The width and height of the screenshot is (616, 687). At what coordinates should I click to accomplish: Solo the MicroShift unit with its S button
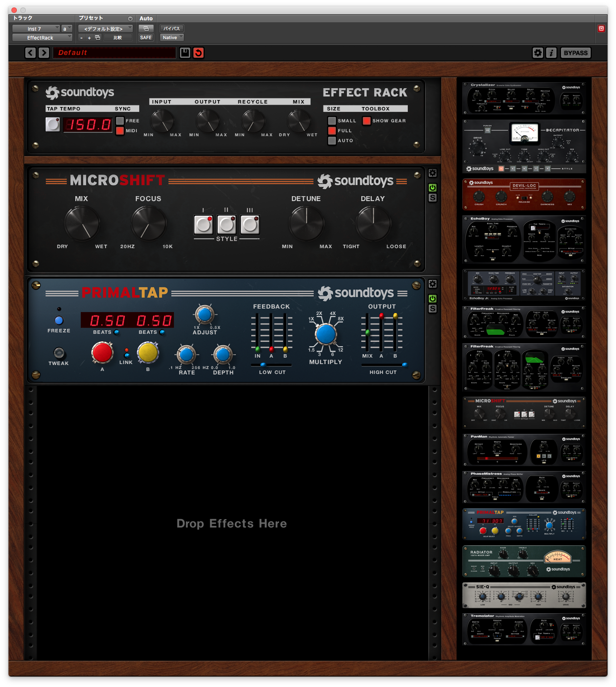click(433, 198)
